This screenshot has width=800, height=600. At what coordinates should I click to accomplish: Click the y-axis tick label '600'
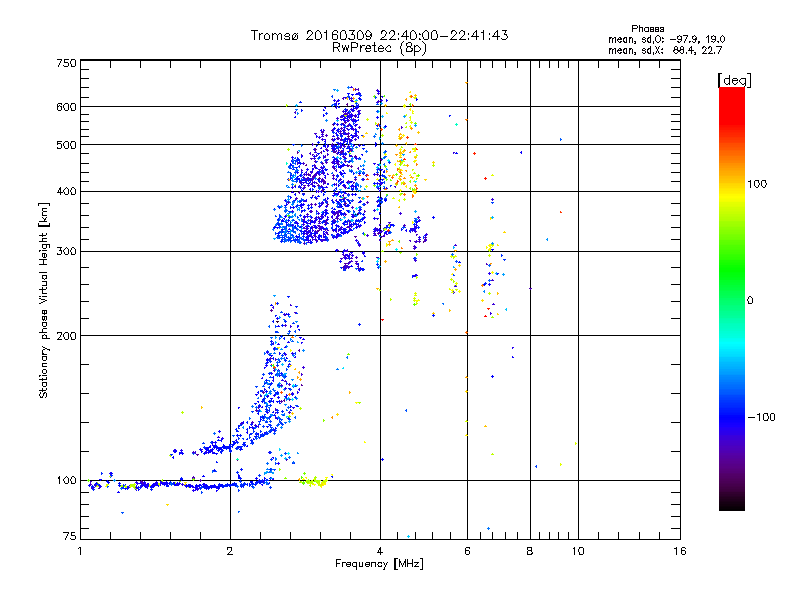pyautogui.click(x=66, y=107)
